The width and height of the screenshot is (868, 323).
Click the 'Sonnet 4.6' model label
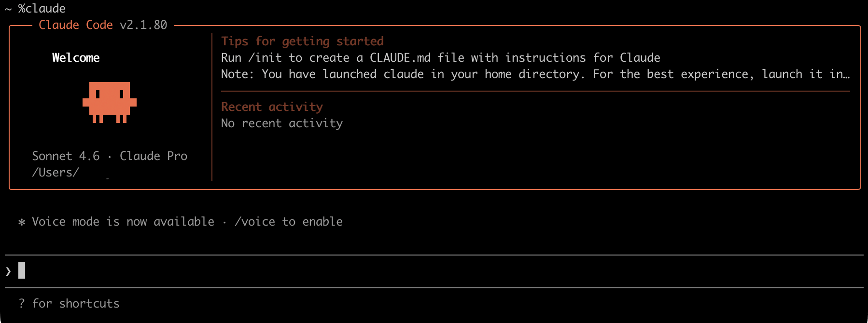66,156
